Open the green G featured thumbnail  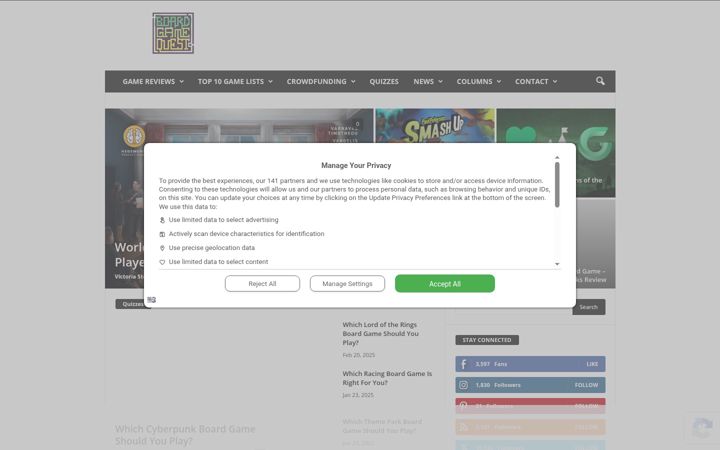point(556,152)
